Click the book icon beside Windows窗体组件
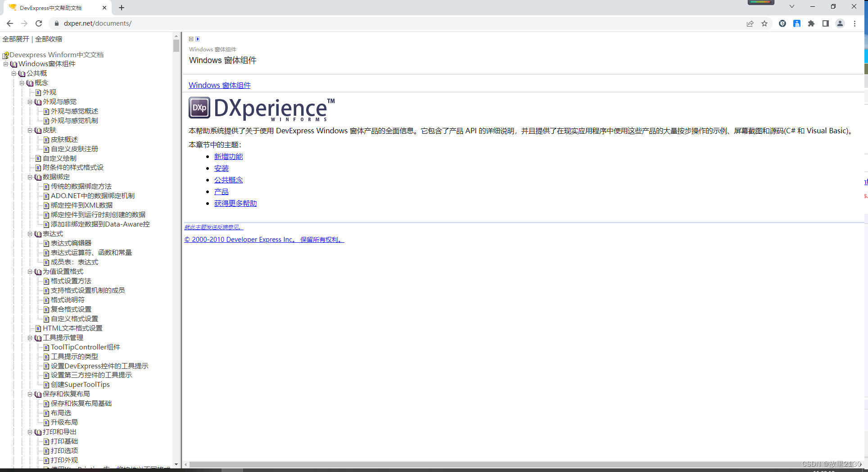 click(14, 64)
